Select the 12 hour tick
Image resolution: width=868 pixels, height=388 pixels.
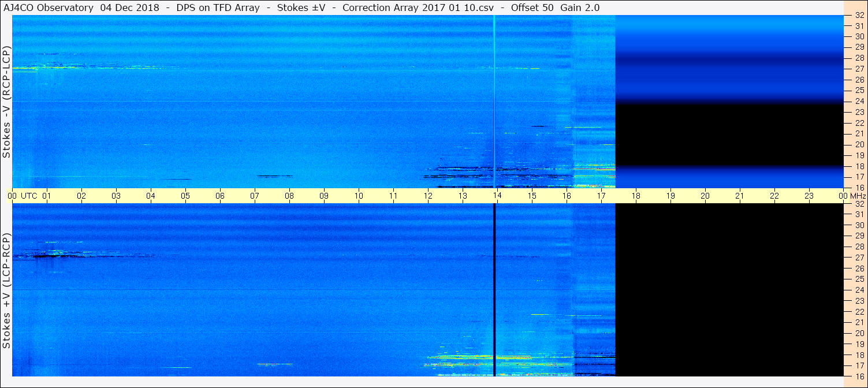(x=428, y=196)
